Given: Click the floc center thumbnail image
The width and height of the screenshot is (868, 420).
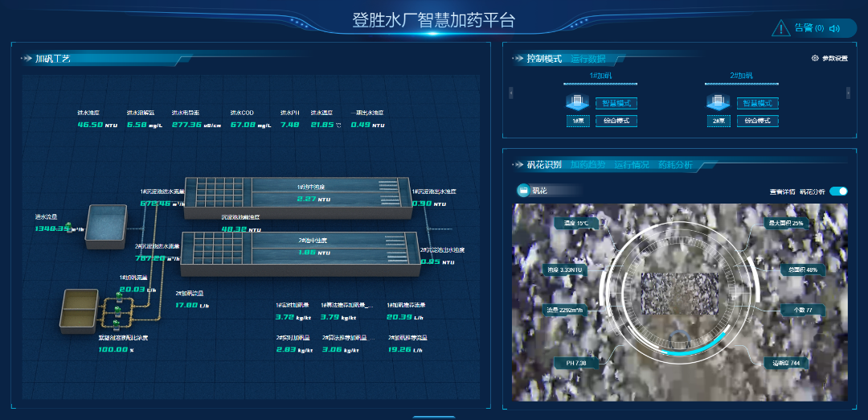Looking at the screenshot, I should (x=679, y=294).
